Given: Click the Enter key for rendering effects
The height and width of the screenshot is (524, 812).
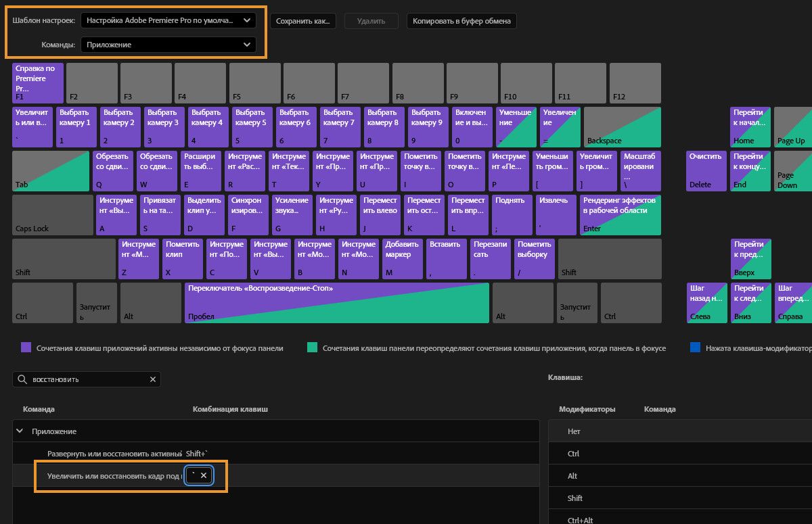Looking at the screenshot, I should click(x=619, y=214).
